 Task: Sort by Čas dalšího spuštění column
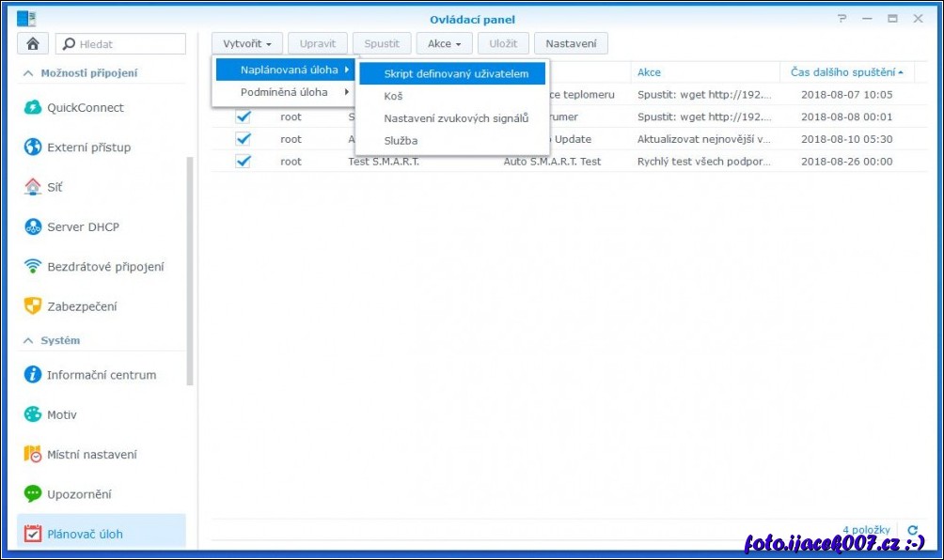[x=846, y=72]
